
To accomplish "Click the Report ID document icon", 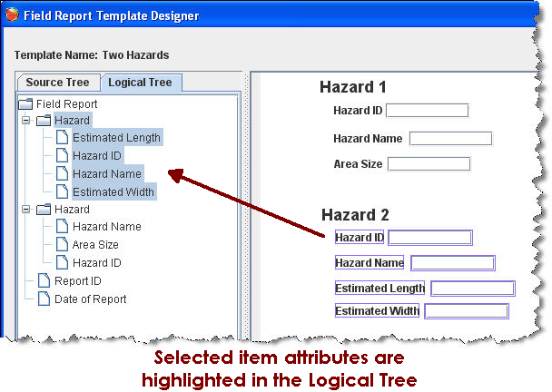I will click(44, 281).
